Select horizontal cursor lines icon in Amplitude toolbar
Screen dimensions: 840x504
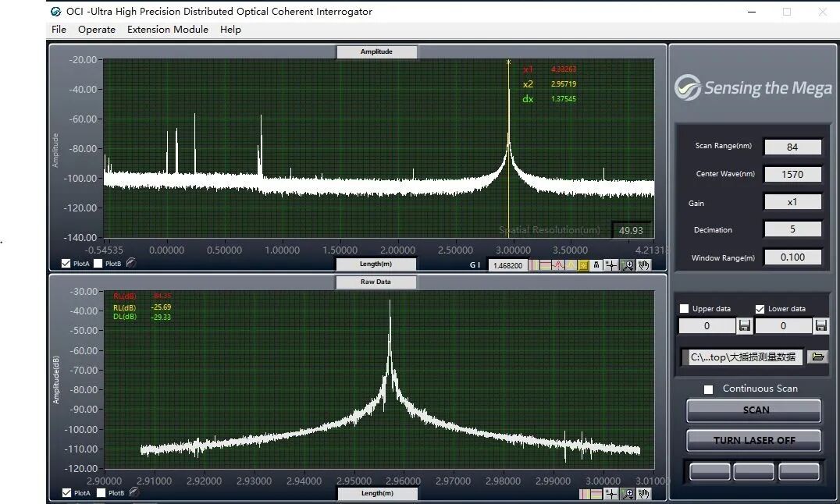[x=546, y=265]
